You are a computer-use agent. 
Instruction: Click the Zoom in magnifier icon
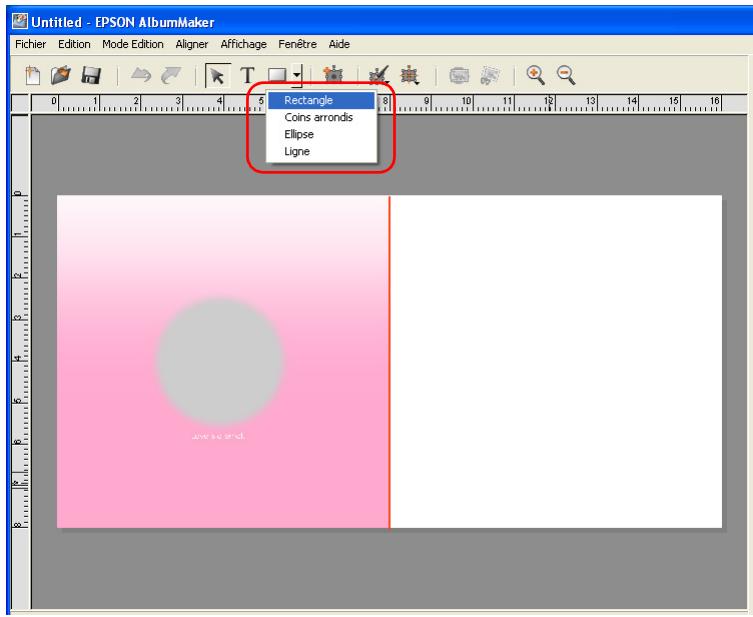(535, 75)
